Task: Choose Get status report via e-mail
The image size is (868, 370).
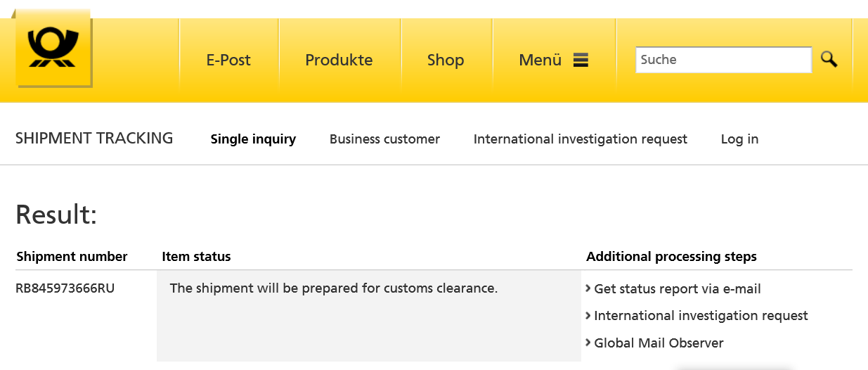Action: (x=678, y=289)
